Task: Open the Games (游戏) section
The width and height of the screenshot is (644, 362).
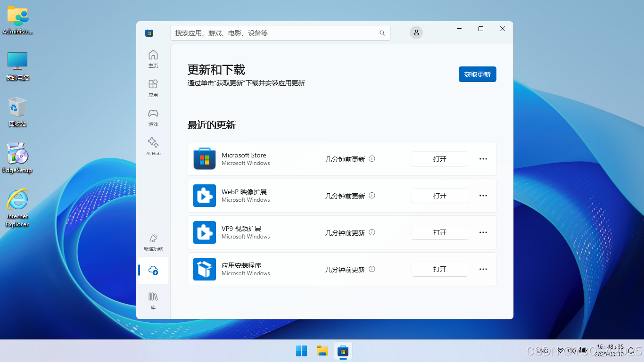Action: tap(153, 117)
